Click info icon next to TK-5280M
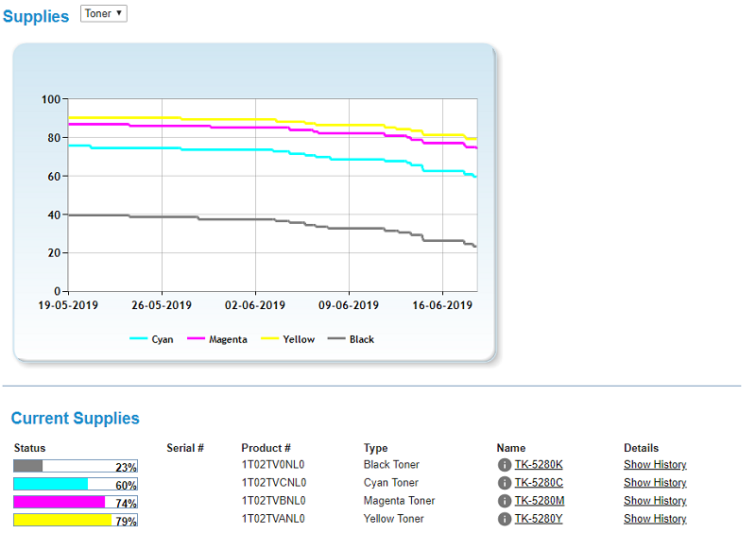 coord(505,501)
